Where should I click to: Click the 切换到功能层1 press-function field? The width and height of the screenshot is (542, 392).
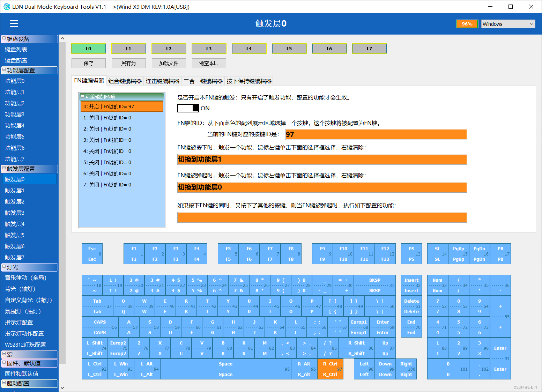click(322, 160)
